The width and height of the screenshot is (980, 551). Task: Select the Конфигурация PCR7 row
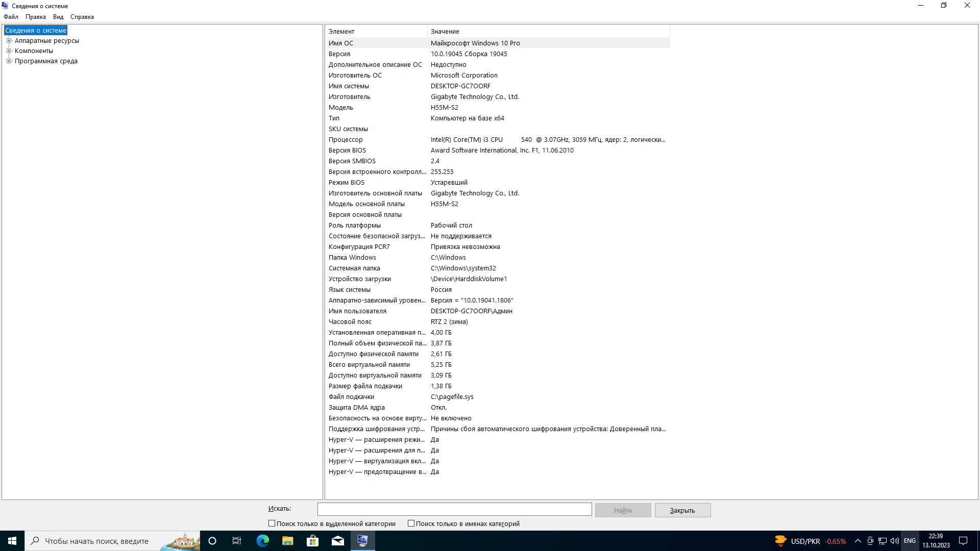pyautogui.click(x=498, y=247)
